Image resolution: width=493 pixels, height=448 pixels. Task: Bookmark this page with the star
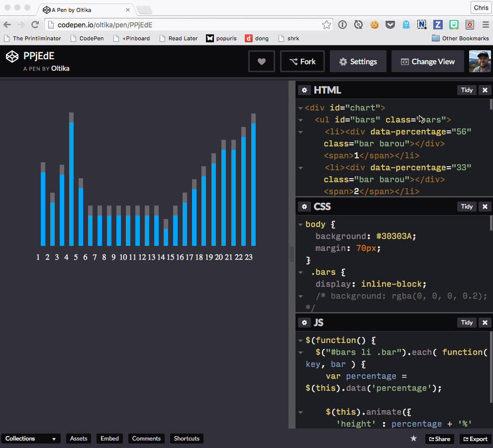[x=327, y=25]
